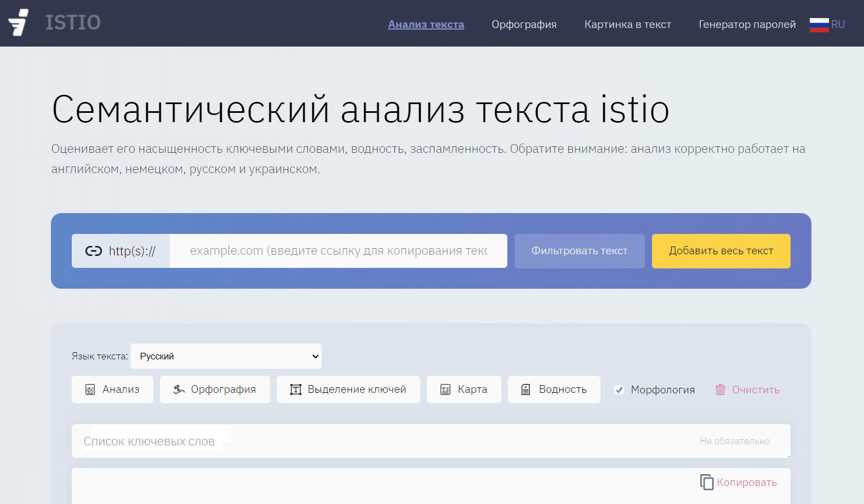Image resolution: width=864 pixels, height=504 pixels.
Task: Click the ISTIO logo icon
Action: [x=19, y=22]
